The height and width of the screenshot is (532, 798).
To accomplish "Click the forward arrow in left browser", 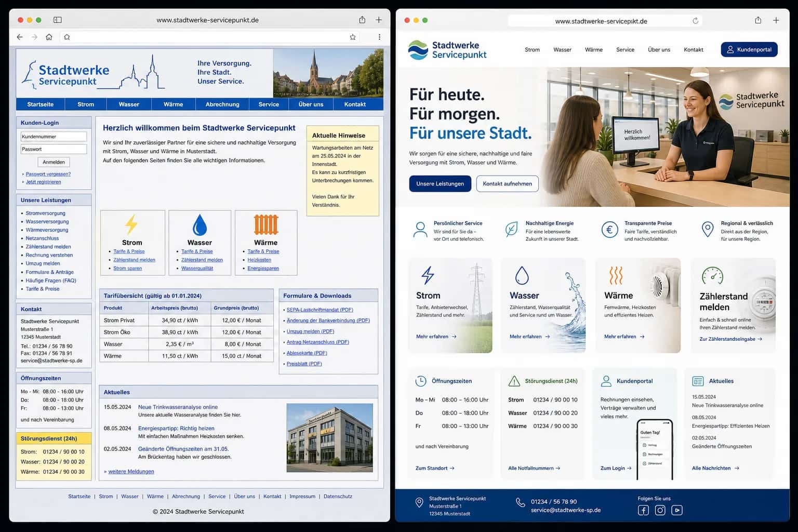I will point(34,37).
